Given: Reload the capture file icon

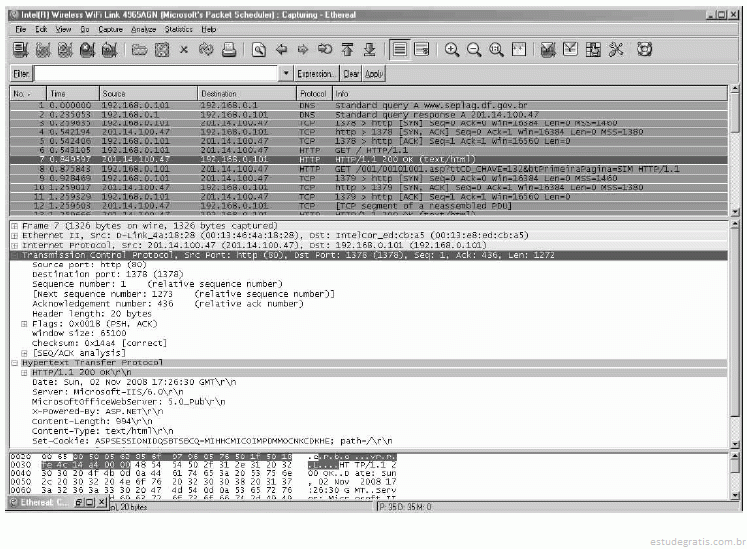Looking at the screenshot, I should click(x=206, y=50).
